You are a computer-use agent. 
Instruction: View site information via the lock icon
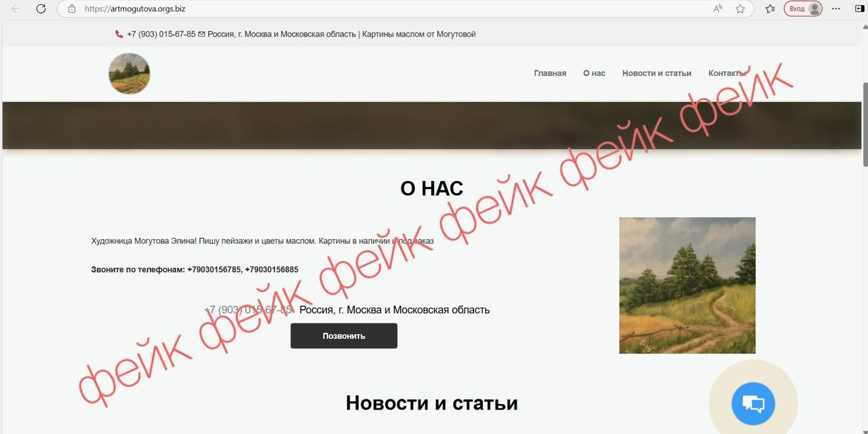pos(72,9)
